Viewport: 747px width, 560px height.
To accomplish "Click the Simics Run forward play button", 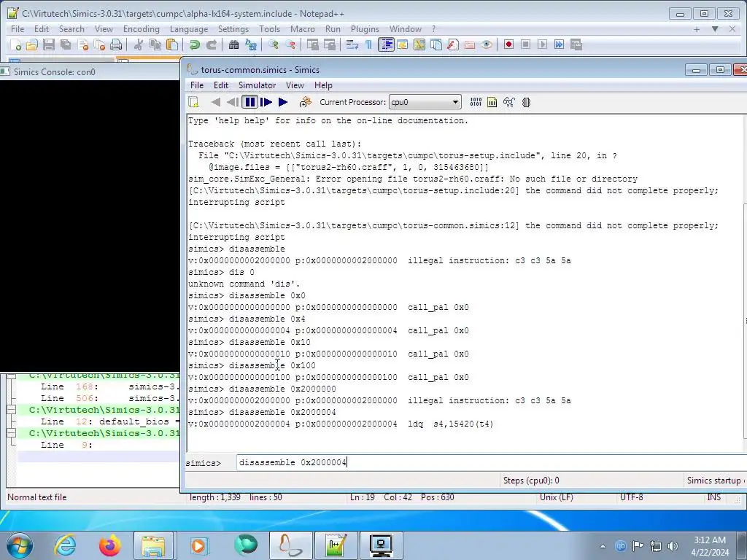I will 283,102.
